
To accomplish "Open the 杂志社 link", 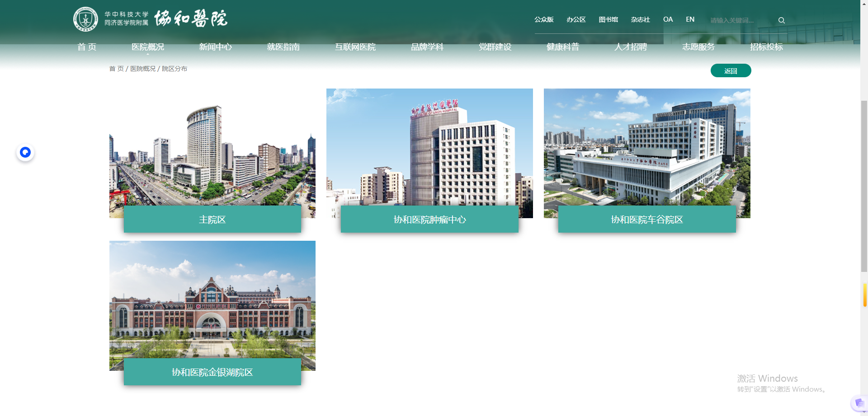I will click(x=640, y=19).
